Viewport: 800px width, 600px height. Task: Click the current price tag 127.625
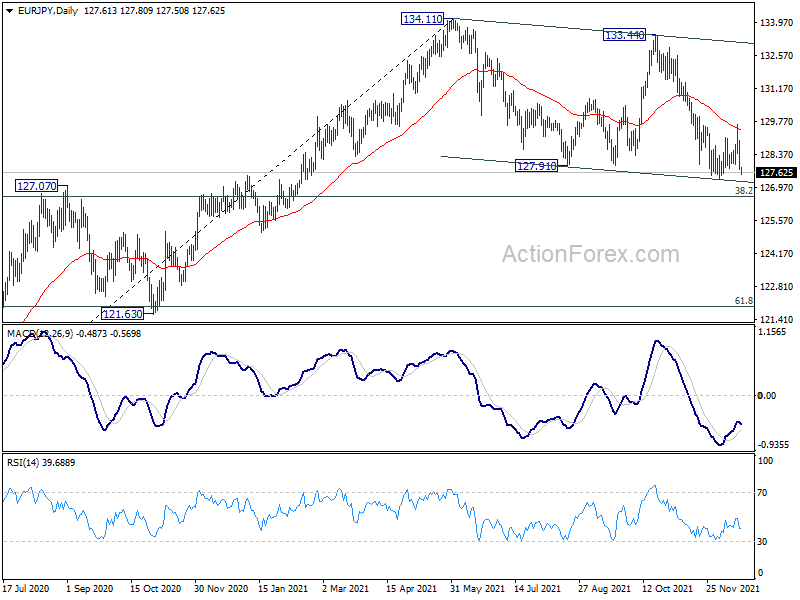click(777, 173)
